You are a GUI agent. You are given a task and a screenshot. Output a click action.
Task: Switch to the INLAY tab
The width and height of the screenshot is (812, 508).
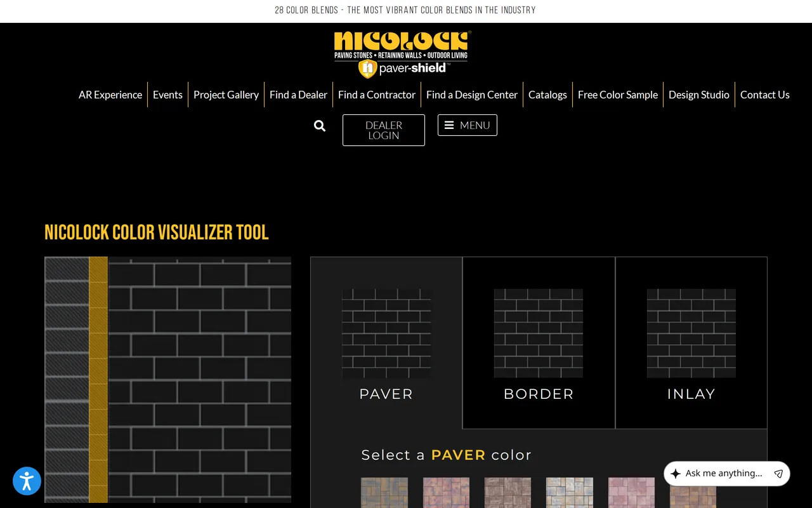[691, 343]
